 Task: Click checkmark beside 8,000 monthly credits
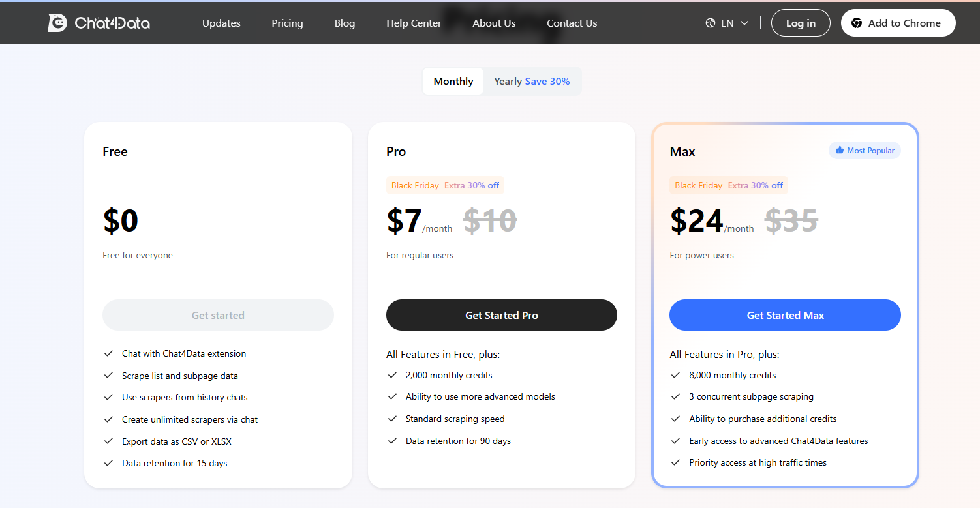(x=675, y=375)
